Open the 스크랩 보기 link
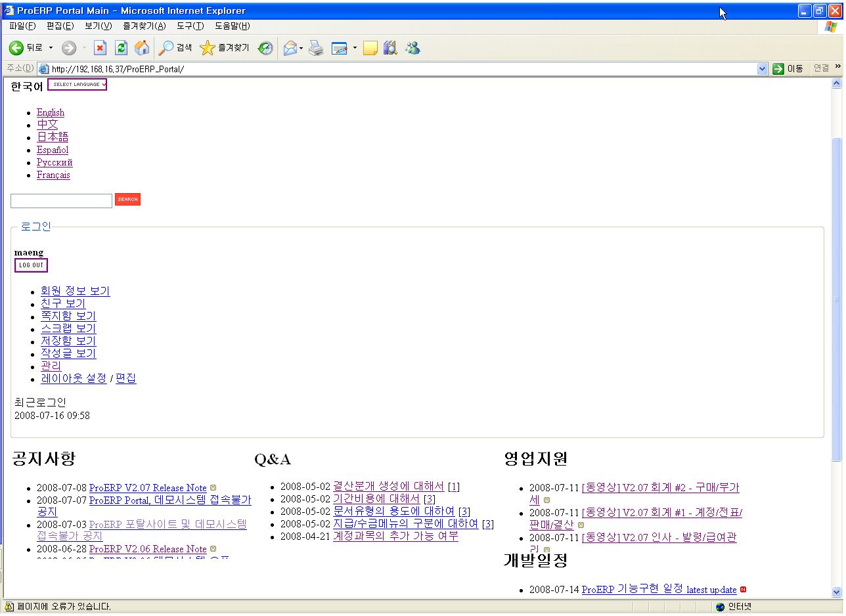The width and height of the screenshot is (846, 616). (68, 328)
